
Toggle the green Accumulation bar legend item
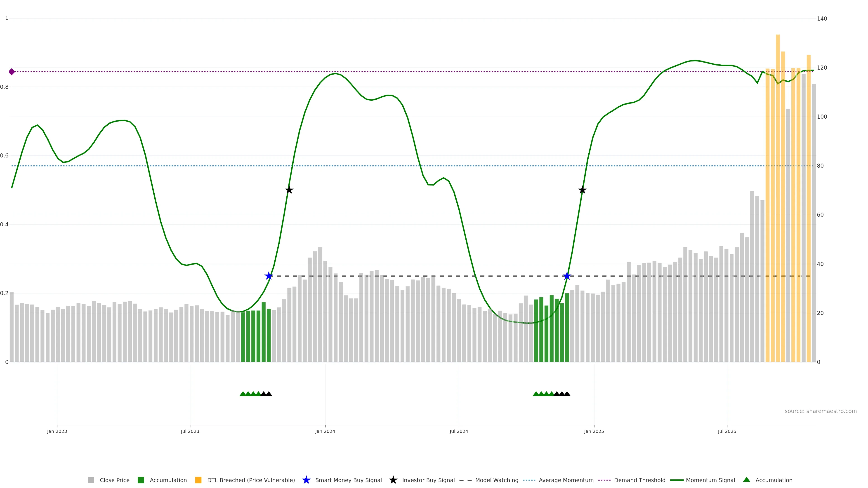141,480
